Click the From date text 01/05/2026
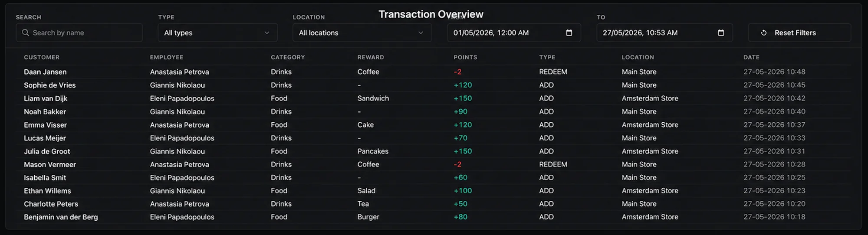 click(x=473, y=33)
